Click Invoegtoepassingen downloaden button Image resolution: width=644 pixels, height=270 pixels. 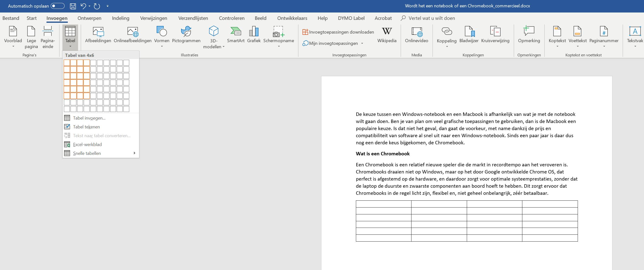(x=338, y=32)
